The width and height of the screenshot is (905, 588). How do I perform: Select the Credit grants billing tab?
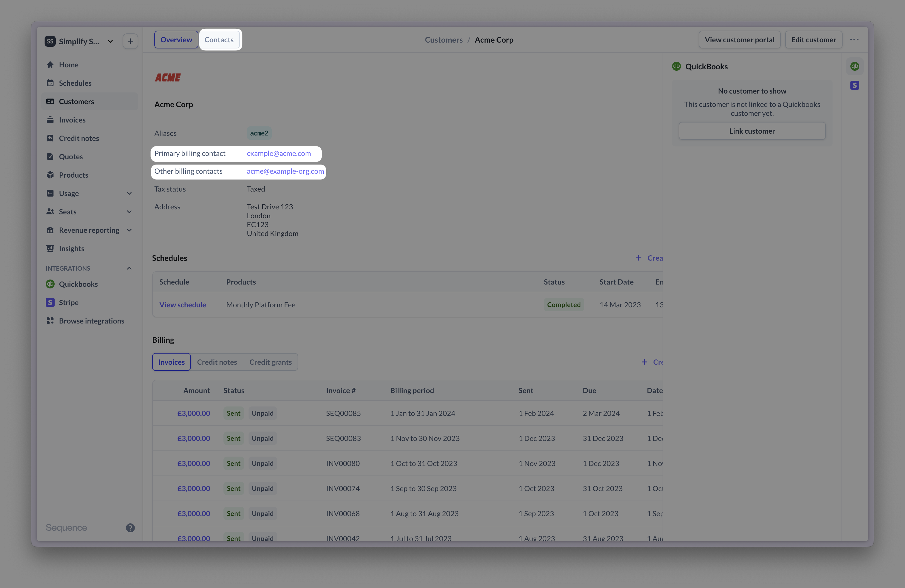tap(270, 362)
